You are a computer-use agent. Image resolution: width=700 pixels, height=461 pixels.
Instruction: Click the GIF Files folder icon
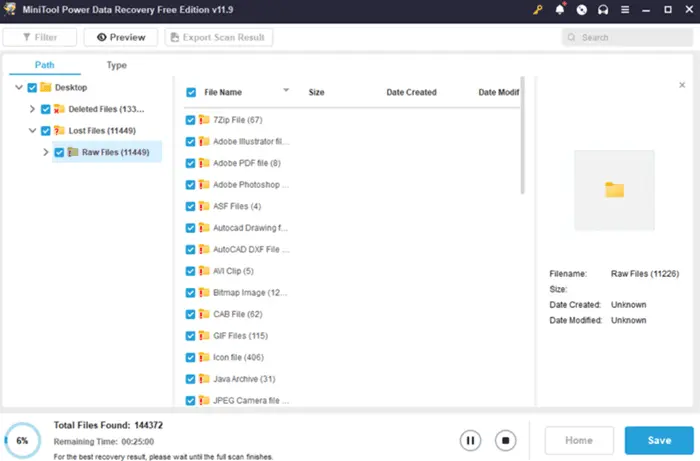[x=204, y=336]
